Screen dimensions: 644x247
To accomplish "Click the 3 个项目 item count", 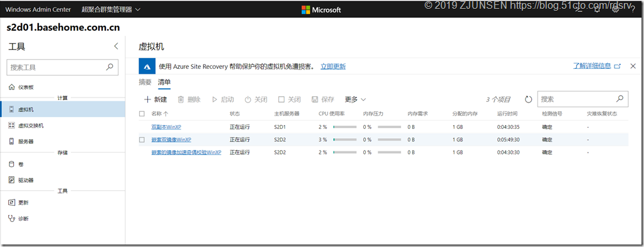I will click(498, 99).
